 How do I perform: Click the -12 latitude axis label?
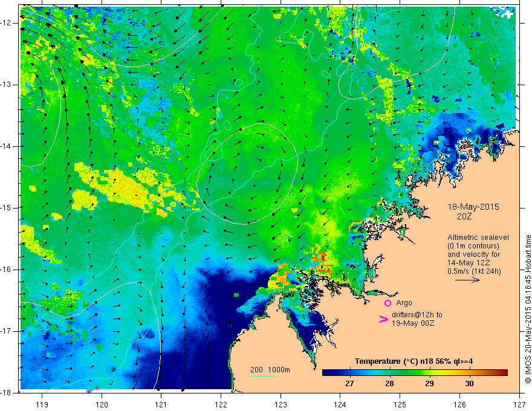7,23
